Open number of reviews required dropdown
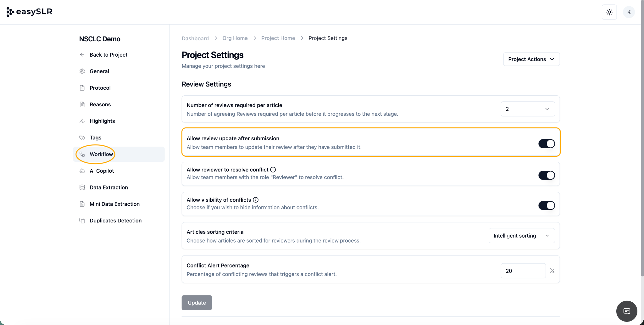 (527, 109)
